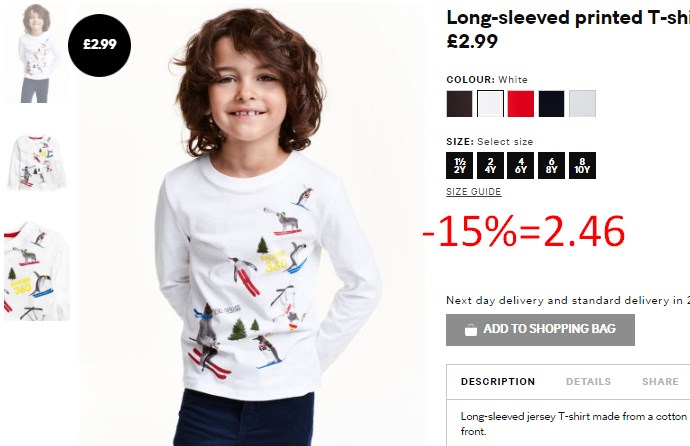This screenshot has height=446, width=690.
Task: View the flat-lay T-shirt thumbnail
Action: tap(37, 162)
